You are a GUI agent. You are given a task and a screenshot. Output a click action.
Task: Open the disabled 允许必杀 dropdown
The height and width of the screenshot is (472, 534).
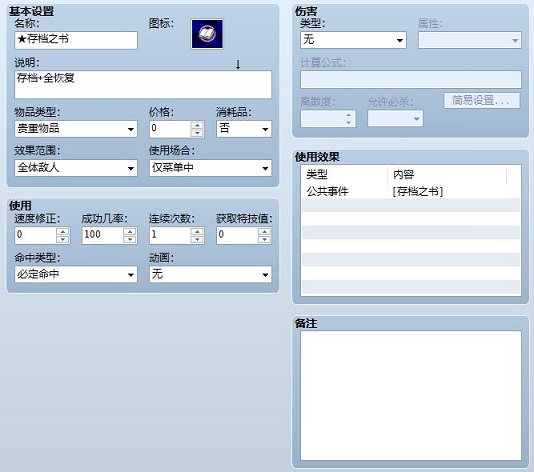click(395, 119)
